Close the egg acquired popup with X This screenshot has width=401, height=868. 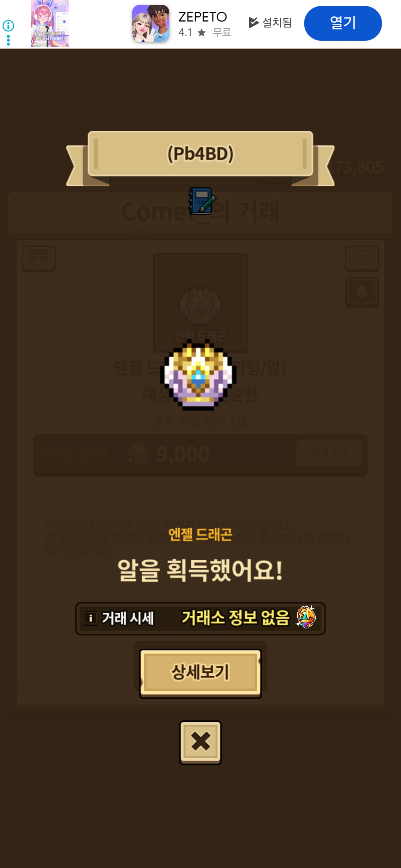pos(200,742)
